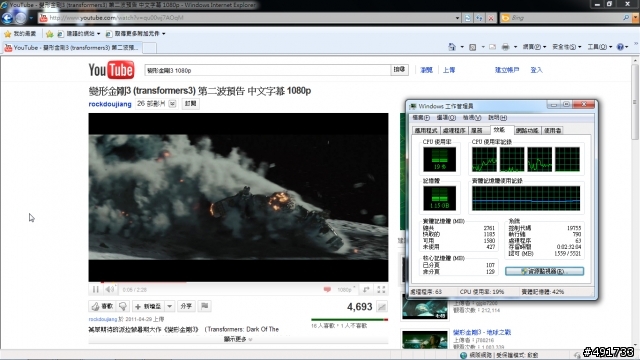
Task: Click the YouTube browse link
Action: pyautogui.click(x=426, y=70)
